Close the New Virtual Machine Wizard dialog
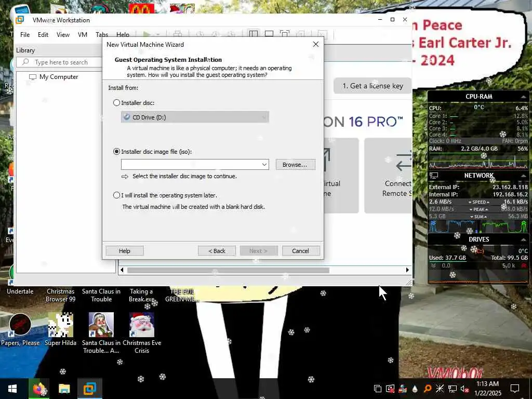This screenshot has width=532, height=399. (316, 45)
